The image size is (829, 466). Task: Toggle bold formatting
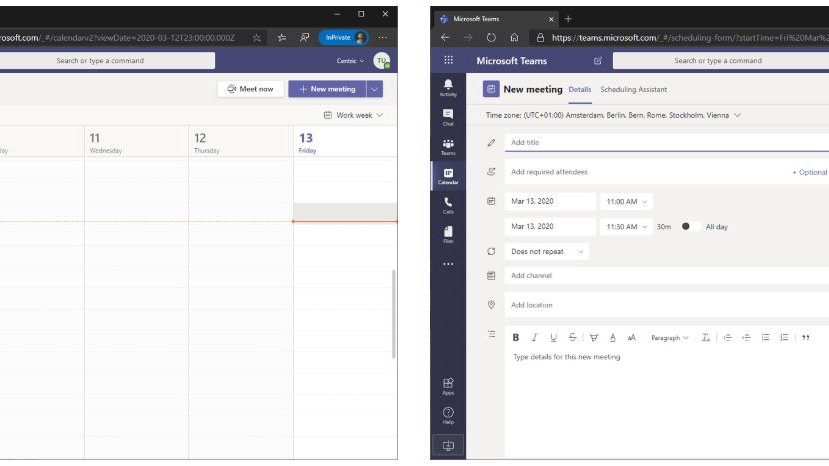(515, 337)
